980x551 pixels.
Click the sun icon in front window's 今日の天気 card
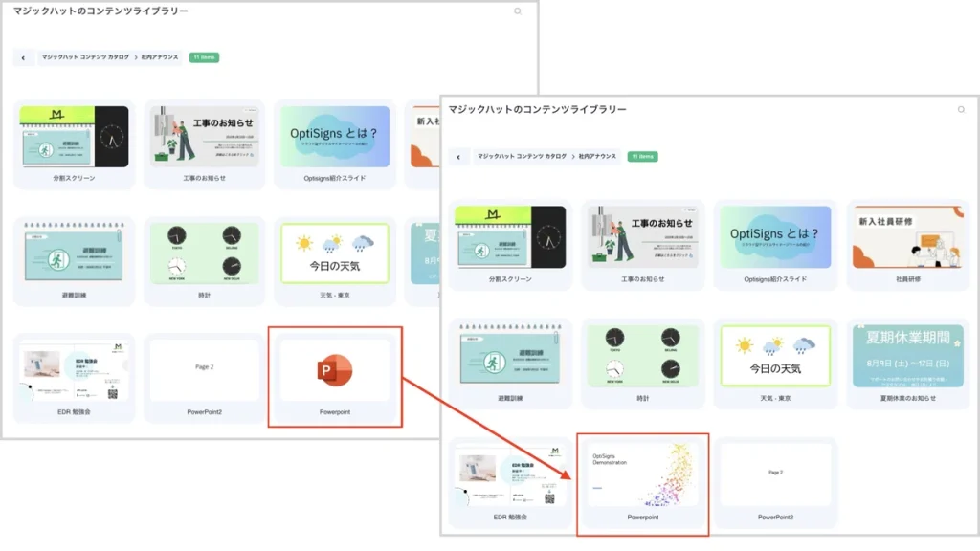point(742,345)
